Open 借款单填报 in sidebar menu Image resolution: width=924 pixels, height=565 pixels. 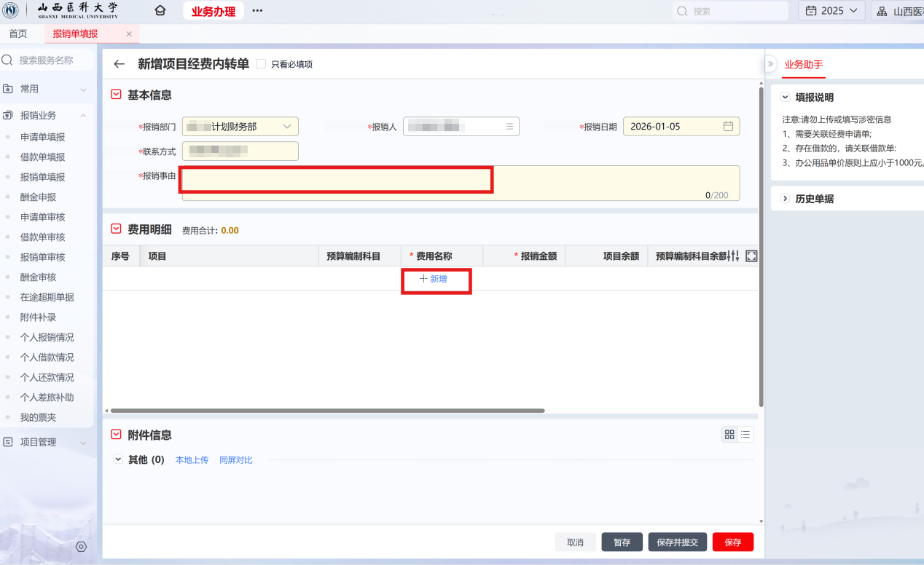[x=43, y=157]
